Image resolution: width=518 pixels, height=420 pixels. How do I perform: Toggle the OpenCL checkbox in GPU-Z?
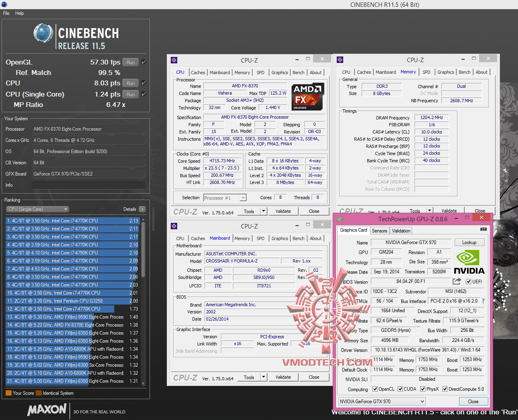coord(375,389)
